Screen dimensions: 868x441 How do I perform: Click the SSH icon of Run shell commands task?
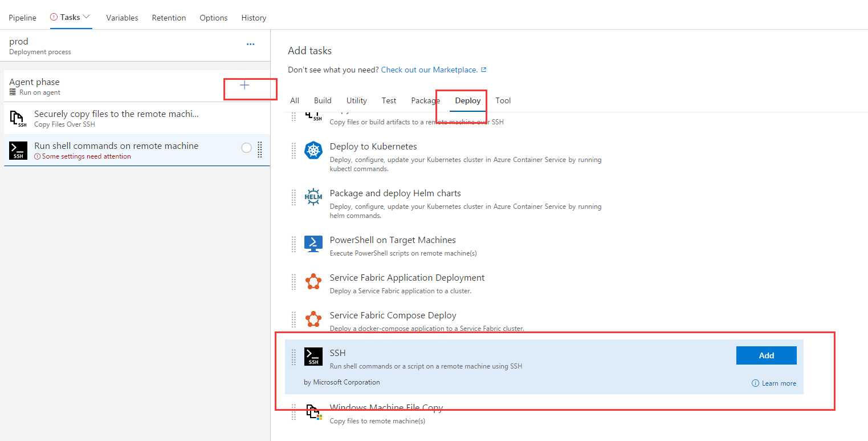click(x=18, y=151)
